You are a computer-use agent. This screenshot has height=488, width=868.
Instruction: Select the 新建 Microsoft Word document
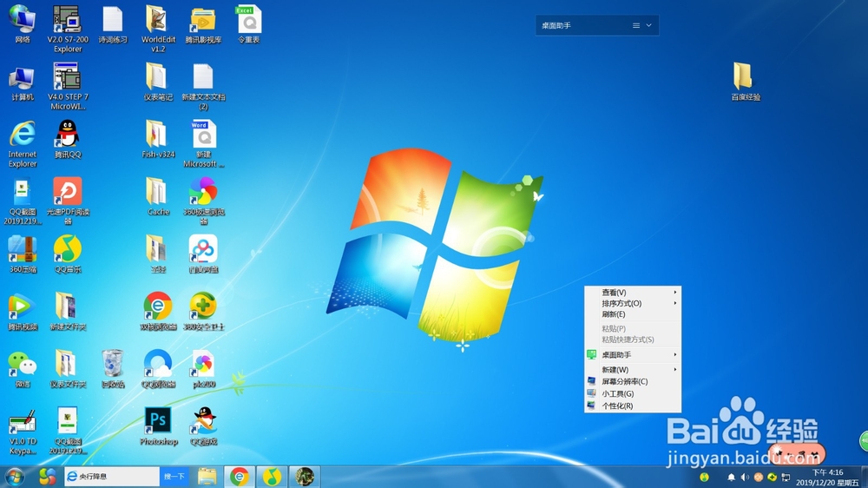(203, 143)
